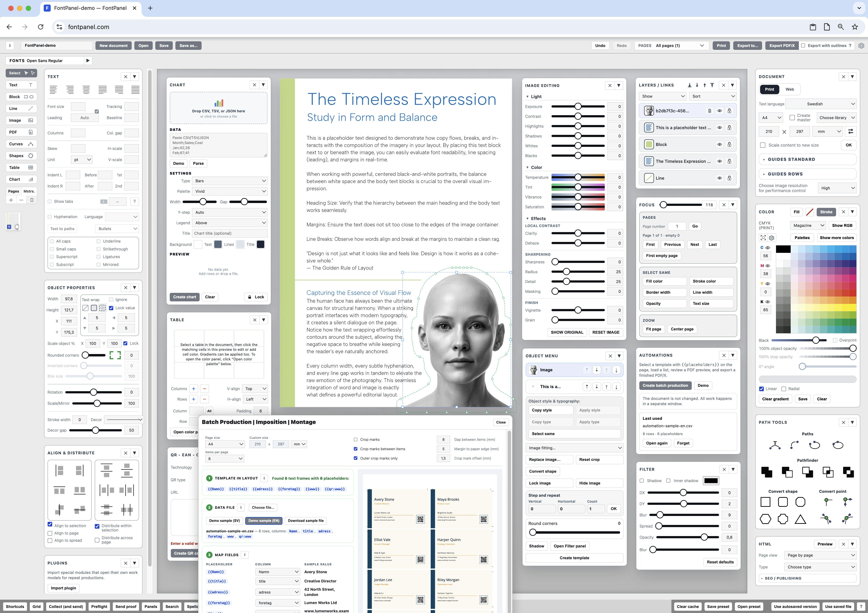Image resolution: width=868 pixels, height=613 pixels.
Task: Enable Export with outlines checkbox
Action: pyautogui.click(x=803, y=45)
